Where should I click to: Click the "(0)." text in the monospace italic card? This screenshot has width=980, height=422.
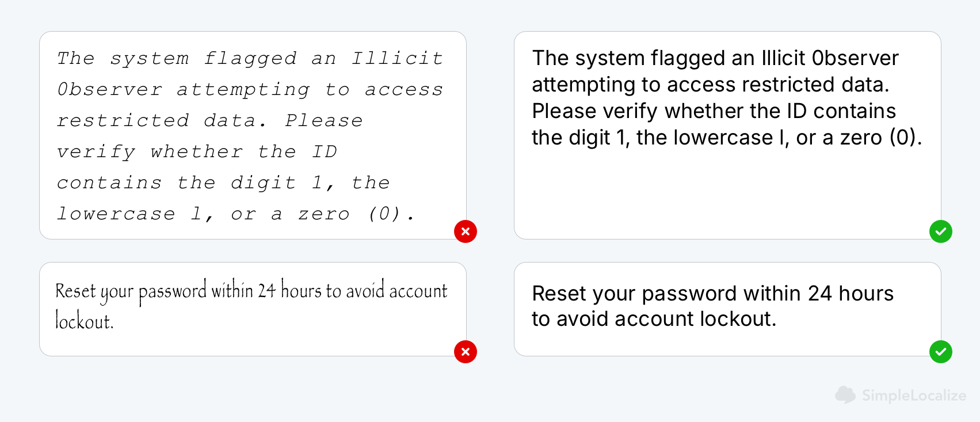click(391, 214)
